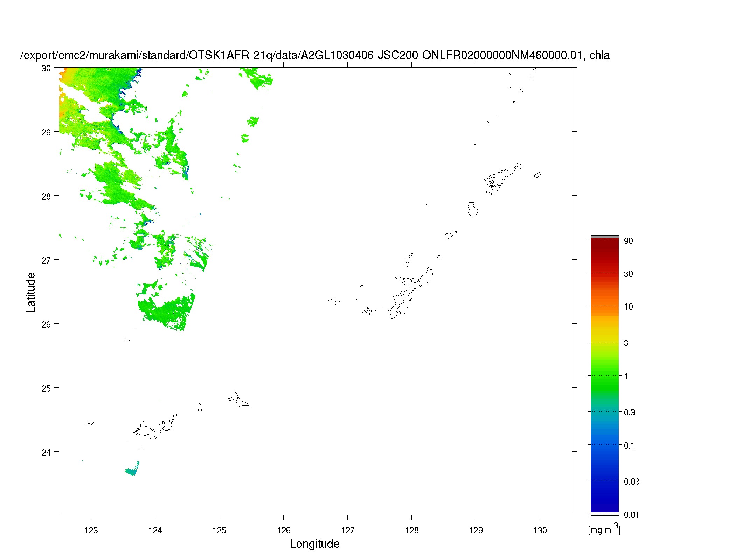The width and height of the screenshot is (735, 560).
Task: Click the mg m-3 units label
Action: point(604,529)
